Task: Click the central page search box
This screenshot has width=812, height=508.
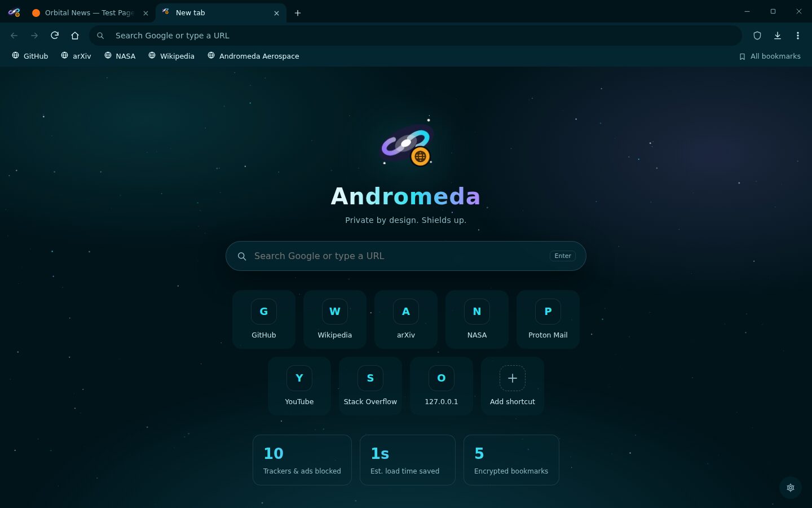Action: pyautogui.click(x=406, y=256)
